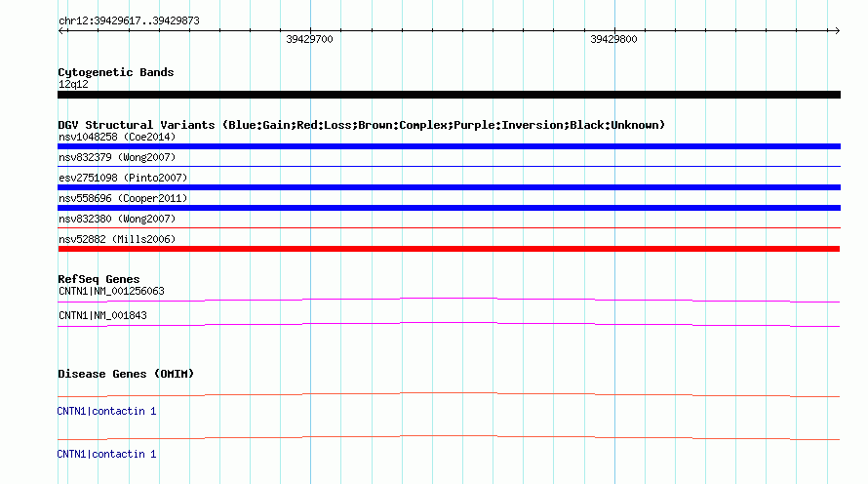Click the black 12q12 cytogenetic band bar

449,95
